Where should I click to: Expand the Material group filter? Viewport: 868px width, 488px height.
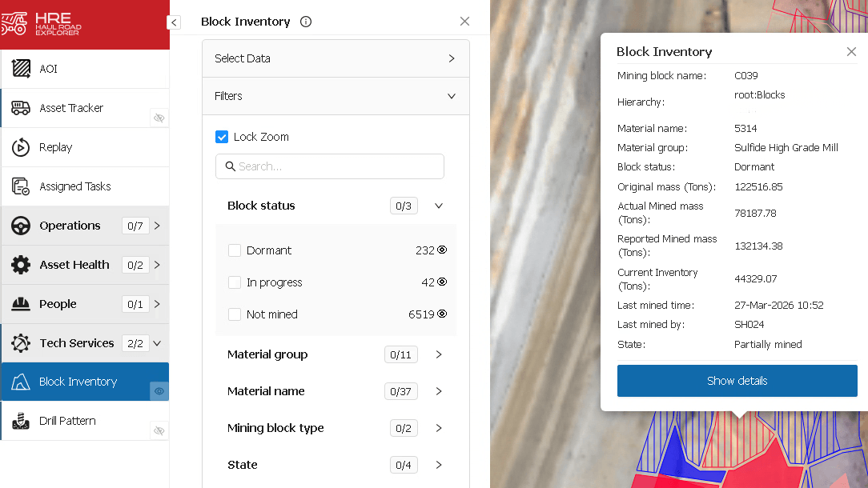(439, 354)
